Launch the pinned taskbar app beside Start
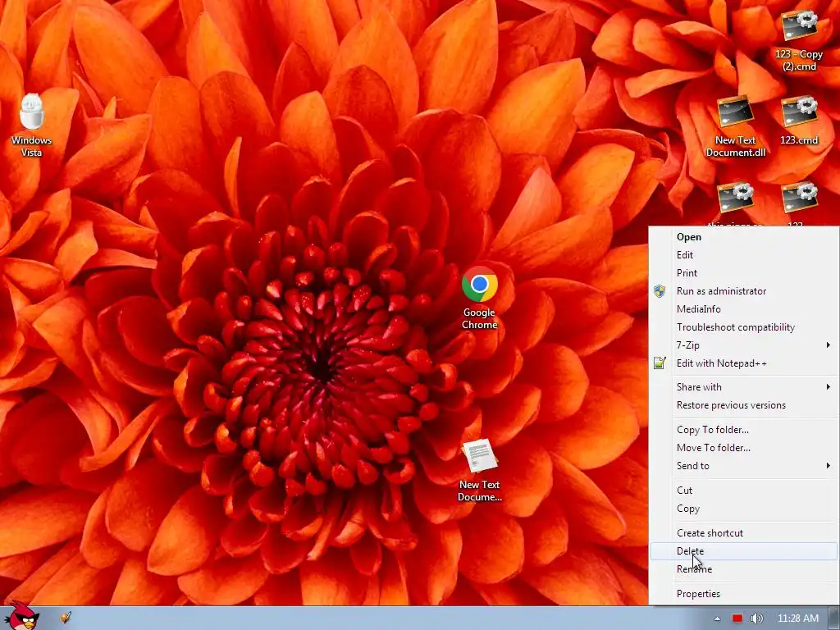 click(x=66, y=618)
